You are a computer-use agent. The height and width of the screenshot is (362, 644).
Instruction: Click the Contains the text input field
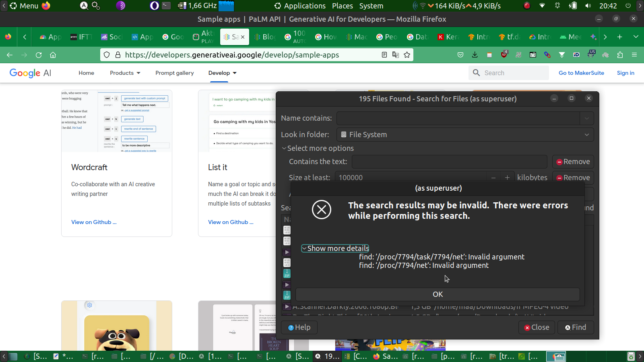449,162
